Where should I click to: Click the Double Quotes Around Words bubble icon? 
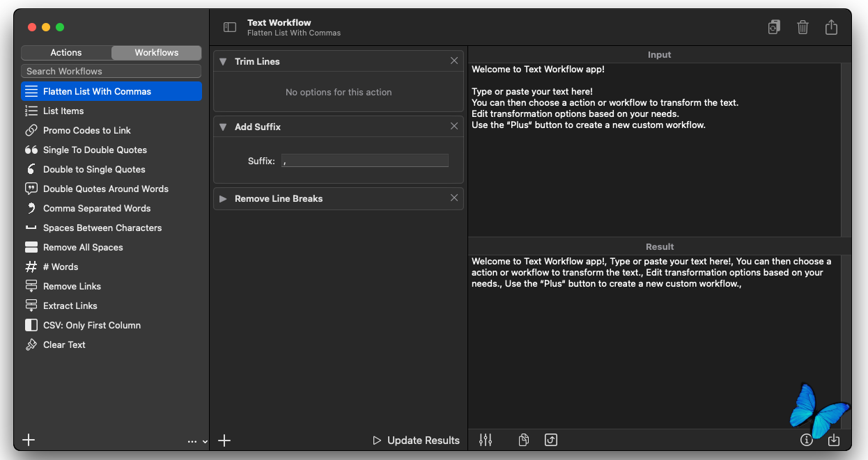pyautogui.click(x=31, y=189)
